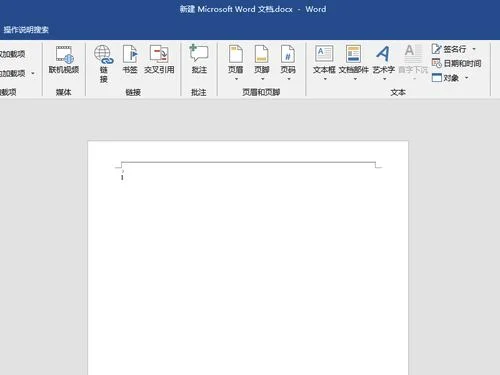500x375 pixels.
Task: Expand the object (对象) dropdown arrow
Action: click(467, 78)
